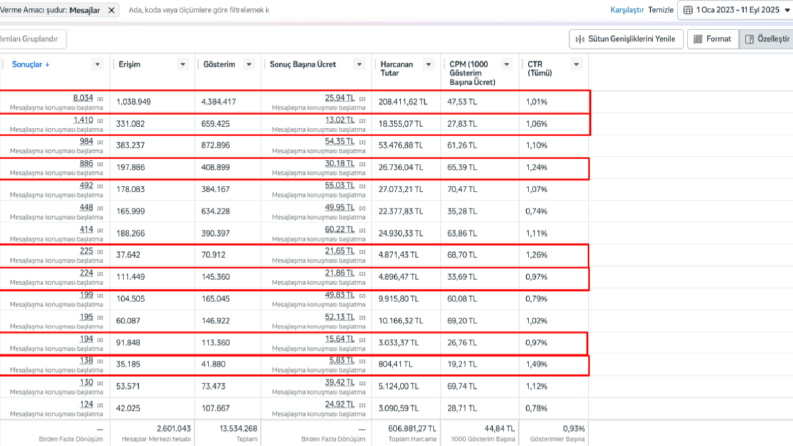Click info icon next to 194 result
This screenshot has width=793, height=446.
pyautogui.click(x=100, y=340)
